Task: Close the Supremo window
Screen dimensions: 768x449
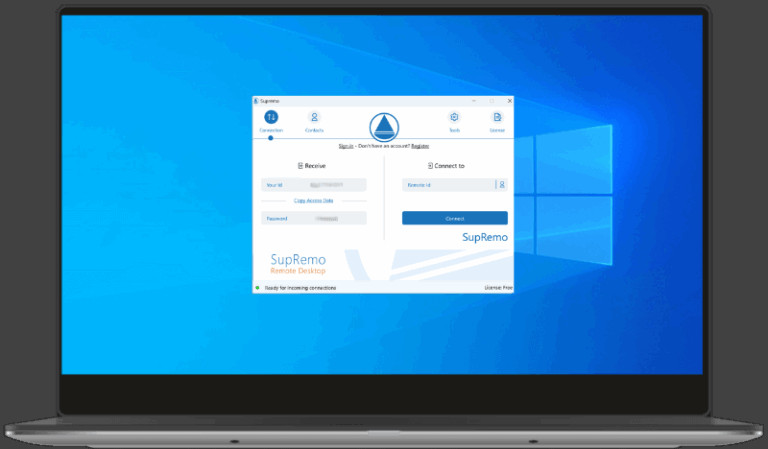Action: [x=509, y=101]
